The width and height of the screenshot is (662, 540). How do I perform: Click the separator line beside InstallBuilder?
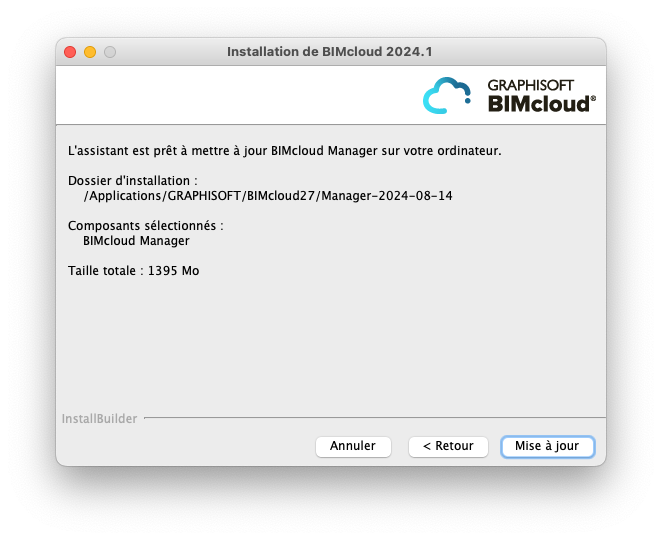click(375, 418)
